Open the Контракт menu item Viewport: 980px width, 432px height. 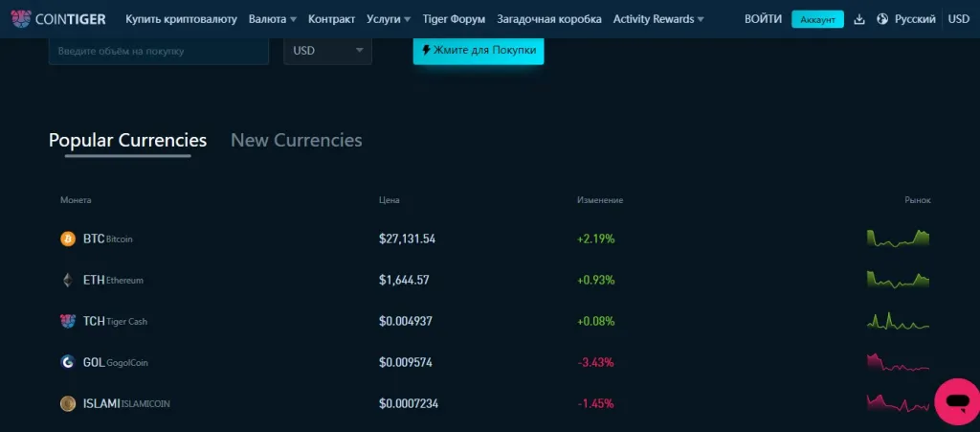pyautogui.click(x=331, y=19)
